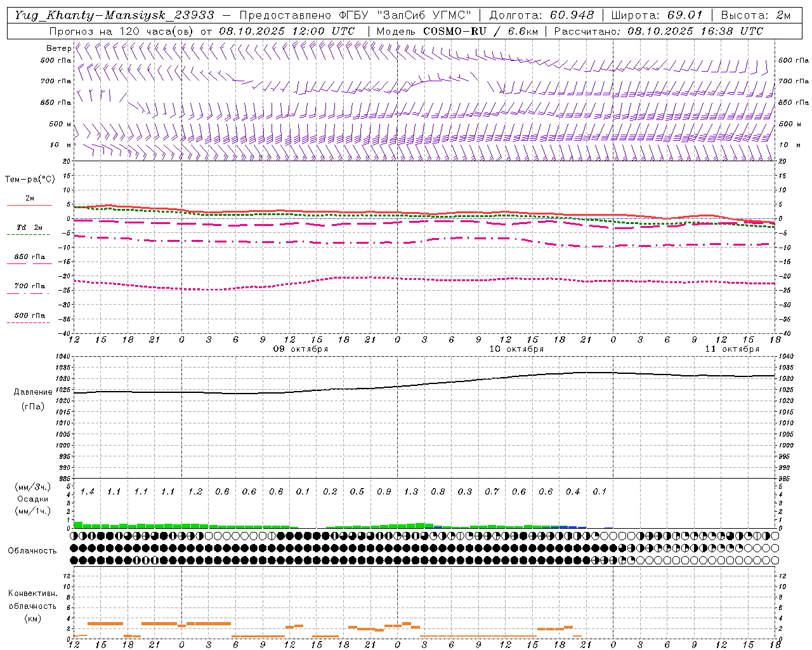Click the Конвективн. облачность (км) label
Screen dimensions: 812x650
[32, 606]
